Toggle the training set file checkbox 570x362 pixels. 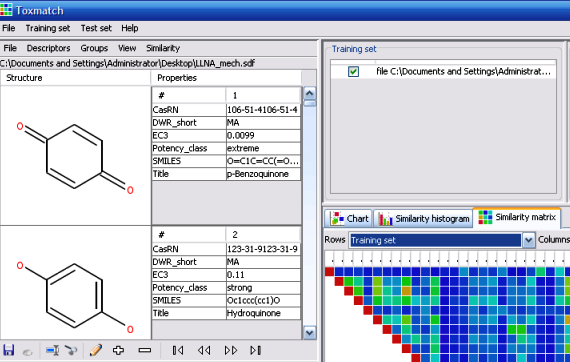click(353, 71)
